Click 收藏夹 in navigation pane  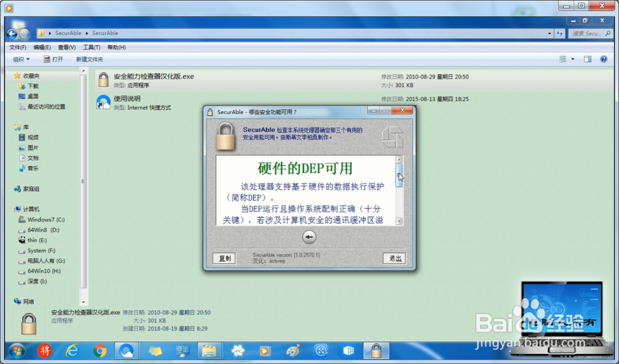[x=31, y=76]
